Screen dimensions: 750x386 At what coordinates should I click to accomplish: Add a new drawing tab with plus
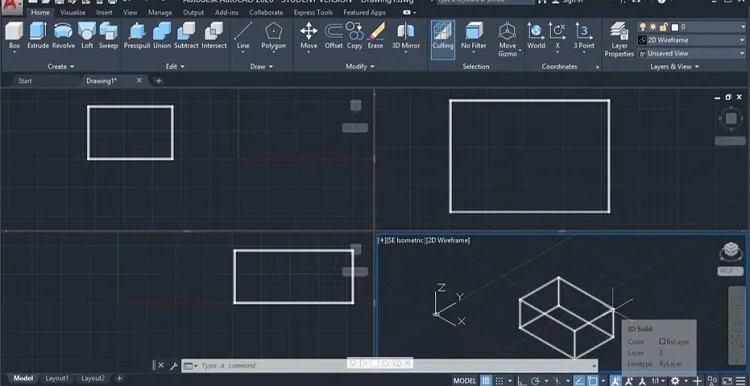tap(159, 81)
